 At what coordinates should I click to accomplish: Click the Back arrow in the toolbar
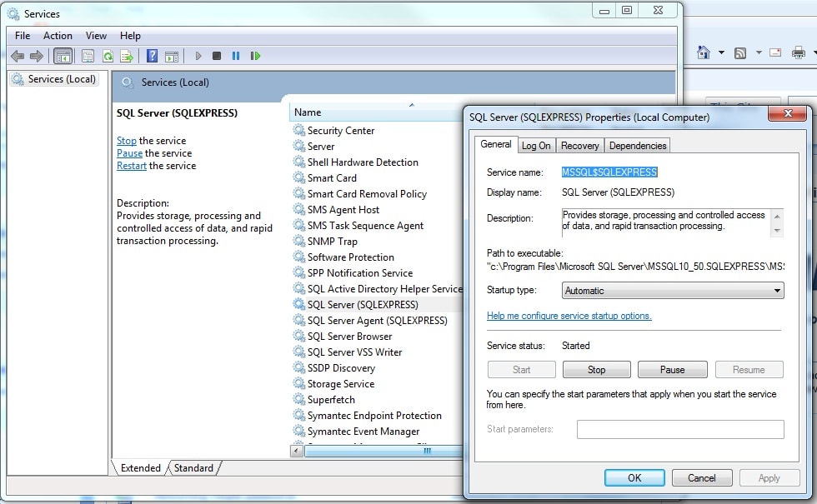click(17, 56)
